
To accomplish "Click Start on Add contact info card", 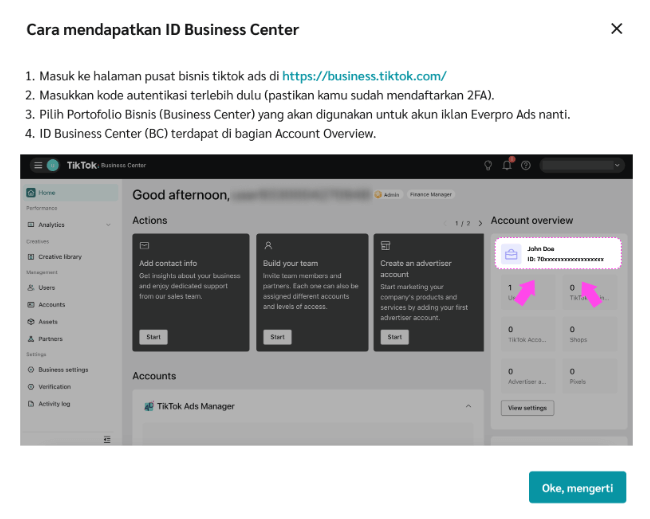I will pos(153,337).
